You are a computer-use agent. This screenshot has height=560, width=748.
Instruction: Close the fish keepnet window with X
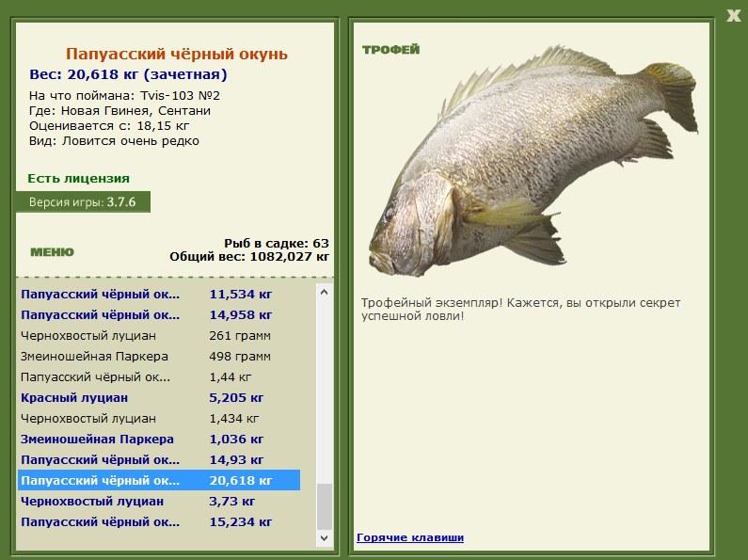(x=734, y=16)
